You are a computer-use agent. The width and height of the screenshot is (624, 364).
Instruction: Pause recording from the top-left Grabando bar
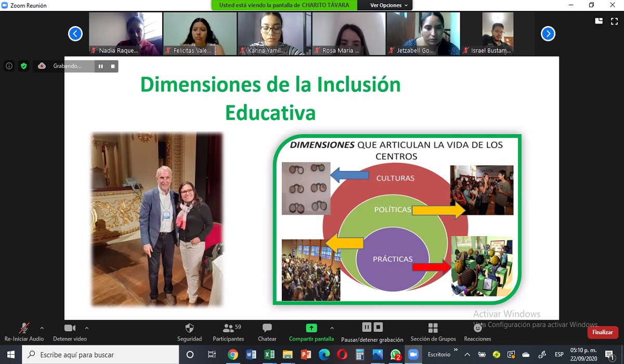101,66
